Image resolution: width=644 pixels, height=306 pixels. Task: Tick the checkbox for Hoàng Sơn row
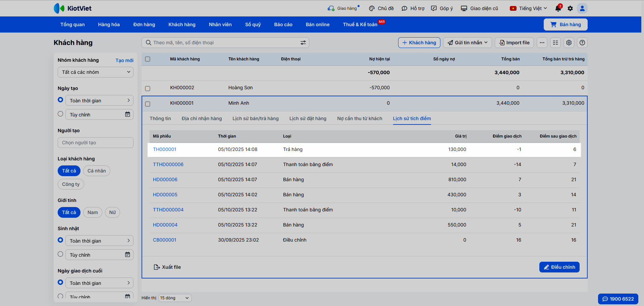[148, 89]
